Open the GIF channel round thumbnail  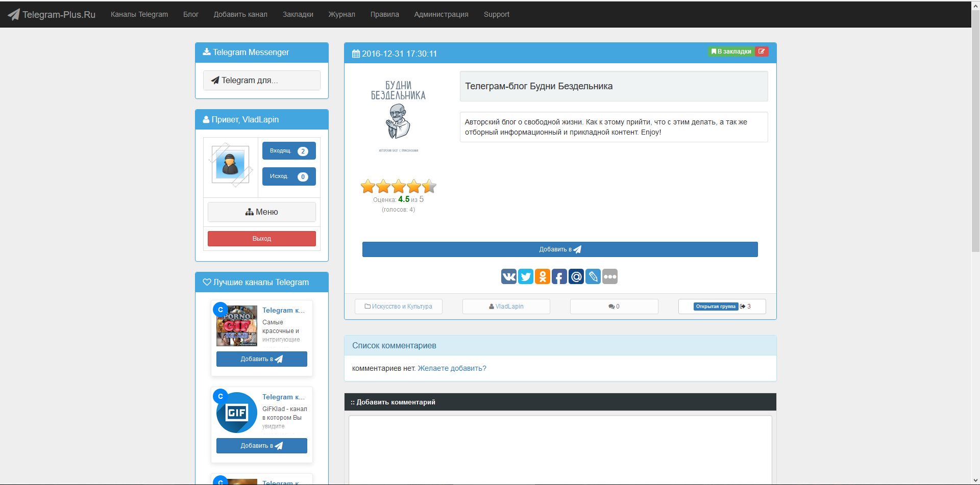tap(237, 413)
